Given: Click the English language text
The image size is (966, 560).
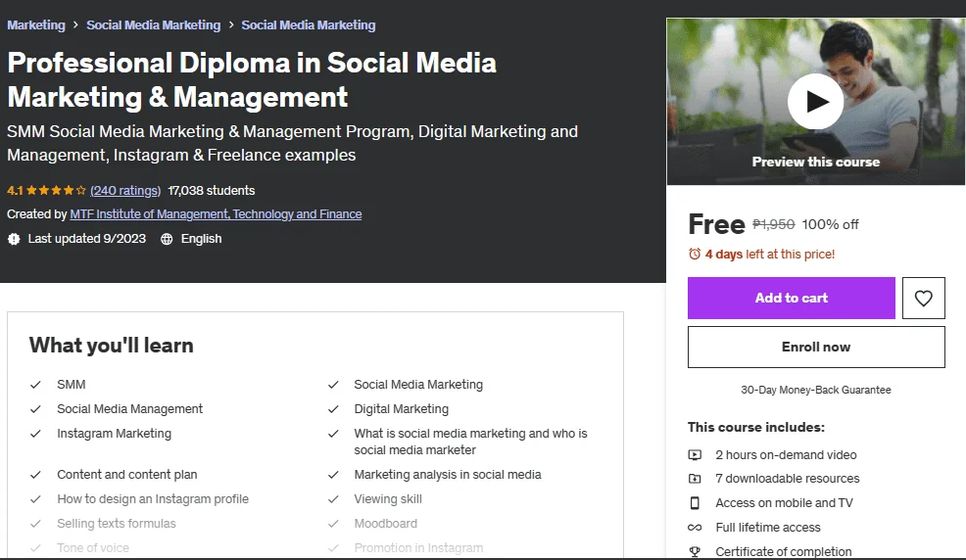Looking at the screenshot, I should pyautogui.click(x=201, y=239).
